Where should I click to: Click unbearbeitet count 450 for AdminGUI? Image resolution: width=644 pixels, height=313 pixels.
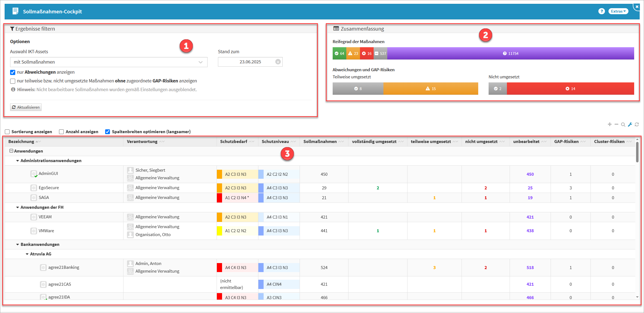pos(530,174)
